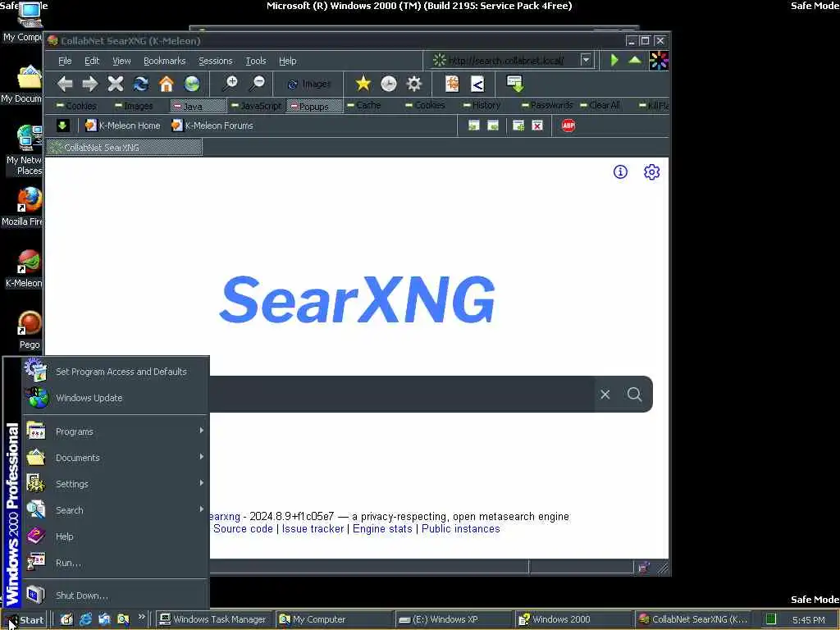
Task: Follow the Source code link
Action: click(243, 529)
